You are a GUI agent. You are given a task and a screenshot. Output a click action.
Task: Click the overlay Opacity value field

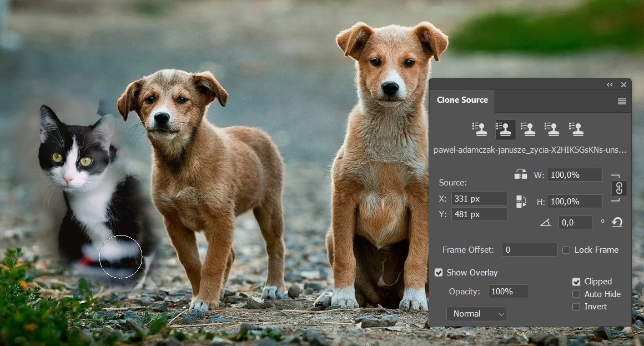508,291
